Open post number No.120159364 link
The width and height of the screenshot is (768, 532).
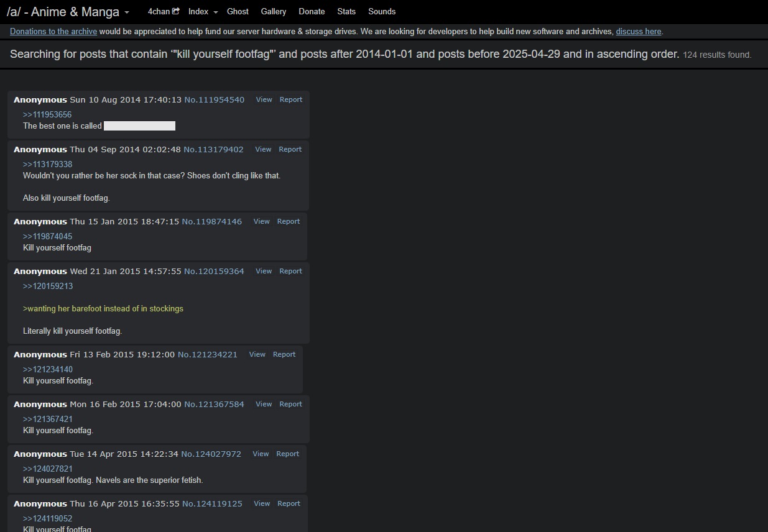point(215,271)
